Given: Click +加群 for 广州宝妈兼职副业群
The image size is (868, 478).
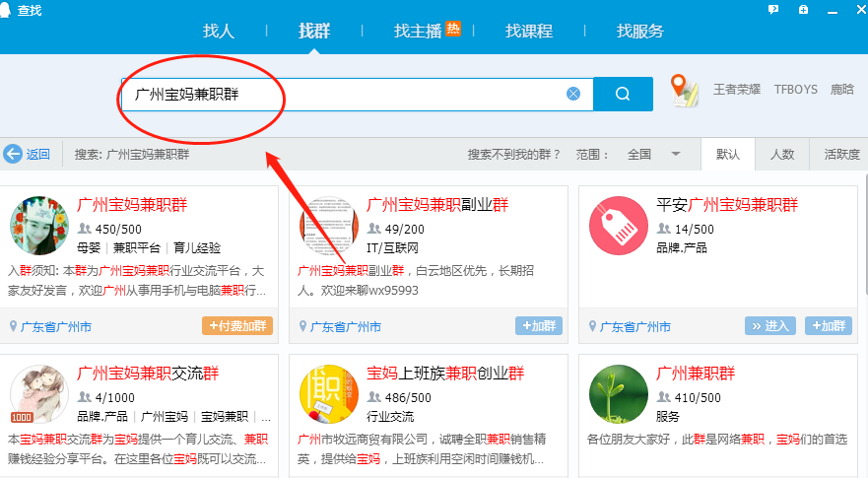Looking at the screenshot, I should 539,325.
